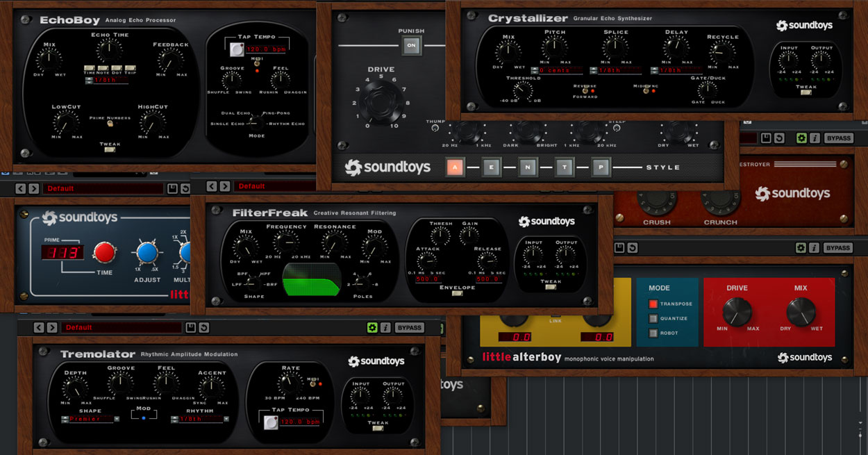Go to next preset in Tremolator

[x=51, y=327]
